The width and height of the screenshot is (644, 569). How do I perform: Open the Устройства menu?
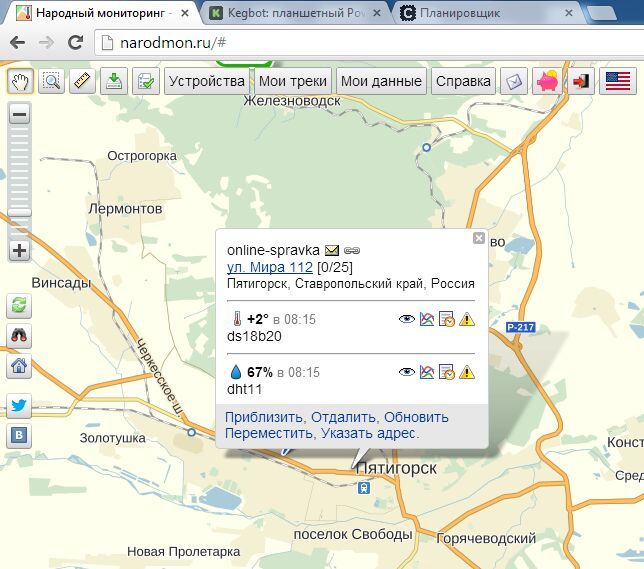click(207, 81)
